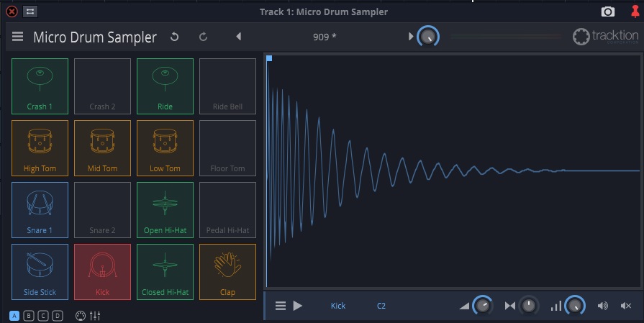Open the window routing options button
644x323 pixels.
point(30,12)
